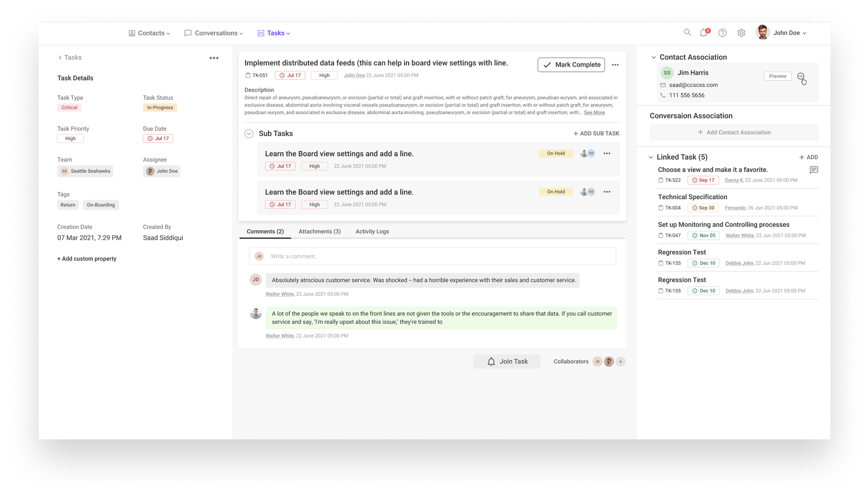Click Mark Complete button
Viewport: 868px width, 496px height.
pos(571,65)
